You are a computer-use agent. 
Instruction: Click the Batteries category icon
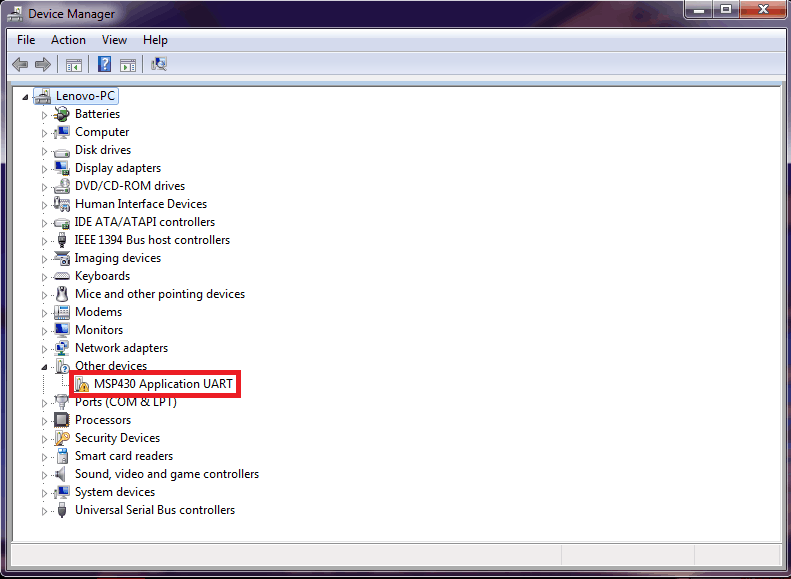(x=61, y=114)
